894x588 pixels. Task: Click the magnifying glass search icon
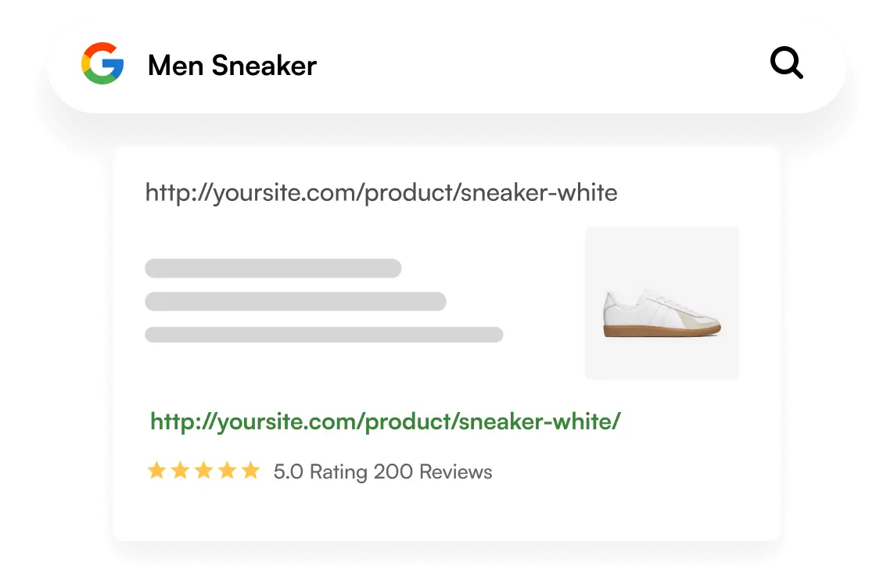(x=786, y=63)
